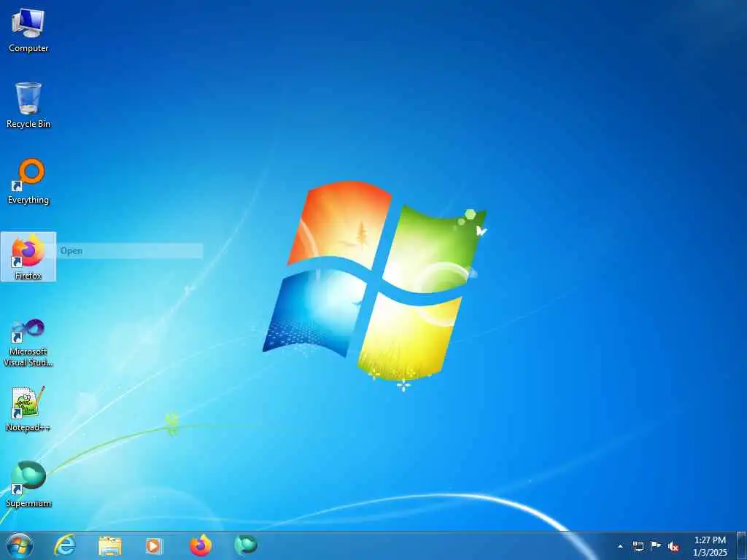The image size is (747, 560).
Task: Launch Supermium from the taskbar
Action: pyautogui.click(x=246, y=545)
